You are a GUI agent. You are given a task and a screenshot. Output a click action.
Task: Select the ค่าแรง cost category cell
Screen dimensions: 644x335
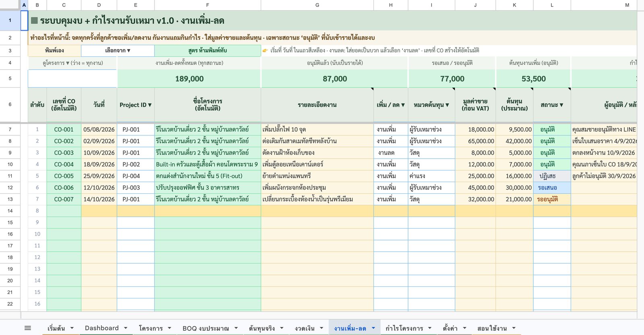pyautogui.click(x=431, y=176)
